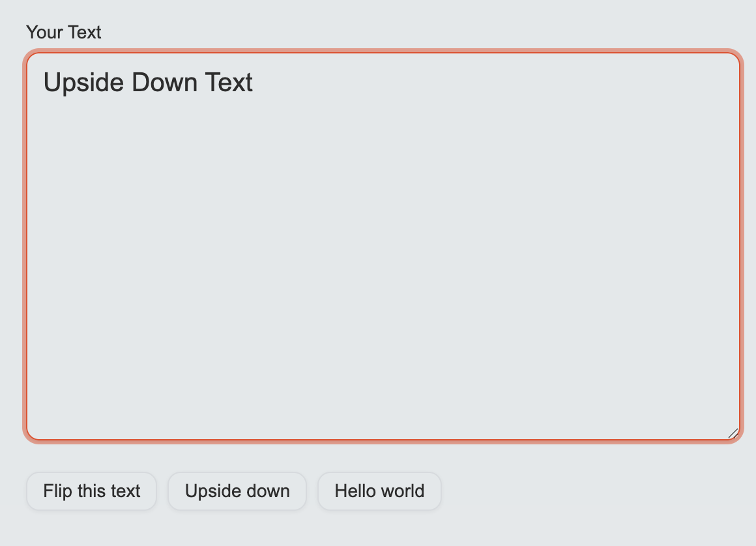756x546 pixels.
Task: Click the "Flip this text" sample button
Action: [91, 491]
